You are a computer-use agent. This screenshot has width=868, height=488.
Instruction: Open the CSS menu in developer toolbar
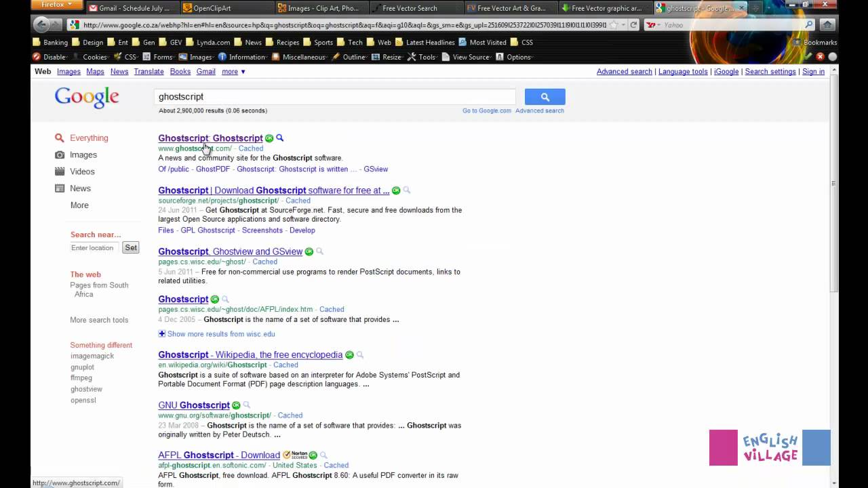(125, 57)
